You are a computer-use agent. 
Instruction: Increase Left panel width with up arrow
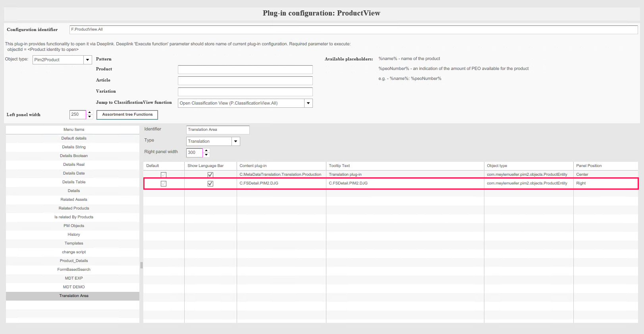90,113
